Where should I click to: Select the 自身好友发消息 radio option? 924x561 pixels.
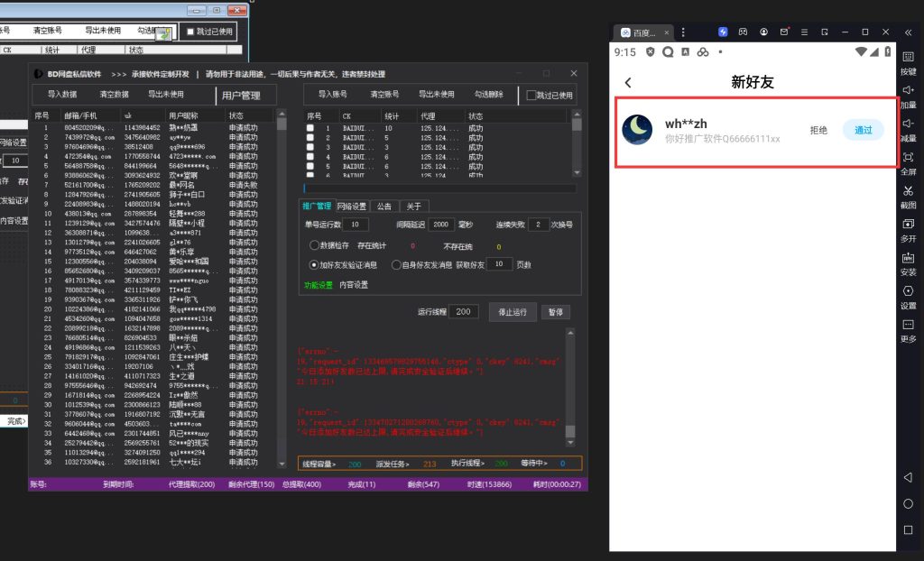[396, 265]
